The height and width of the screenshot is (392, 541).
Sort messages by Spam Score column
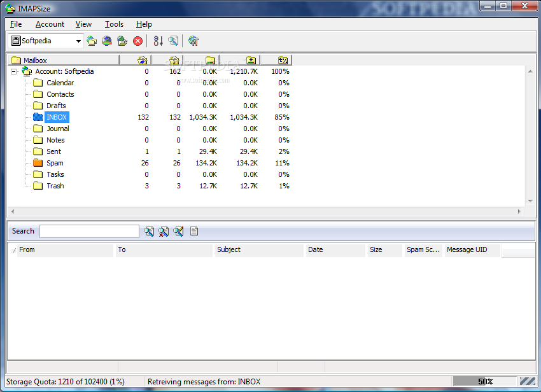click(423, 250)
